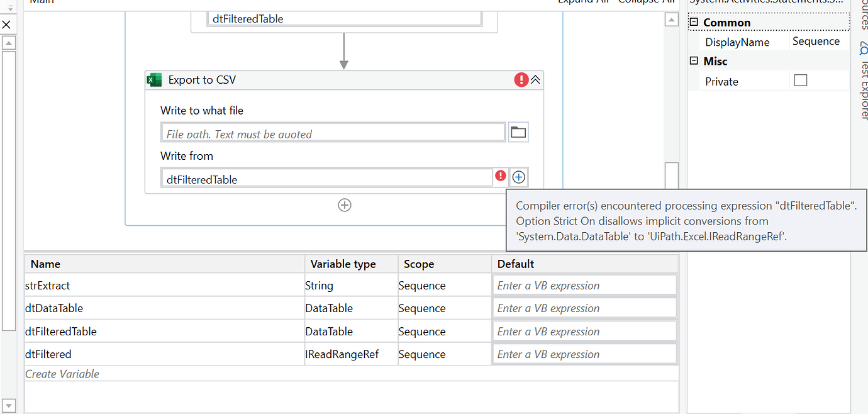Click the X icon on the left side panel
Image resolution: width=868 pixels, height=414 pixels.
pos(7,24)
